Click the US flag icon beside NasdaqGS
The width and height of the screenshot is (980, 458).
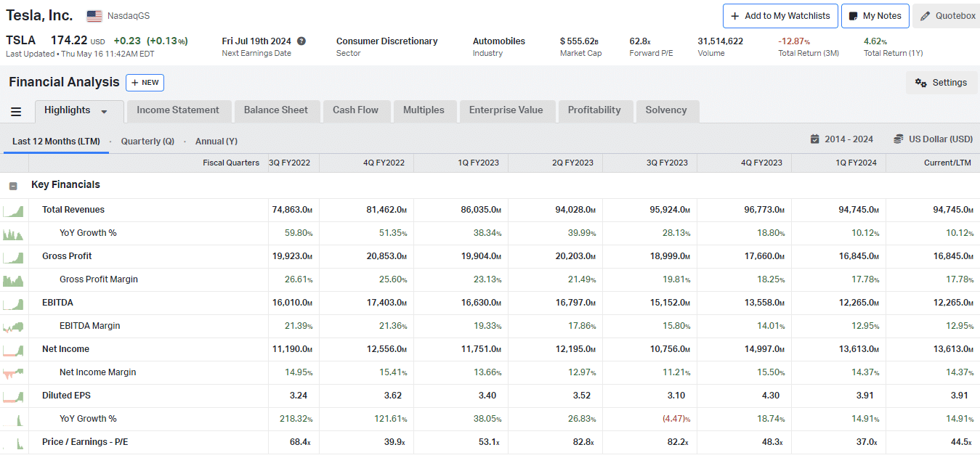pos(94,16)
